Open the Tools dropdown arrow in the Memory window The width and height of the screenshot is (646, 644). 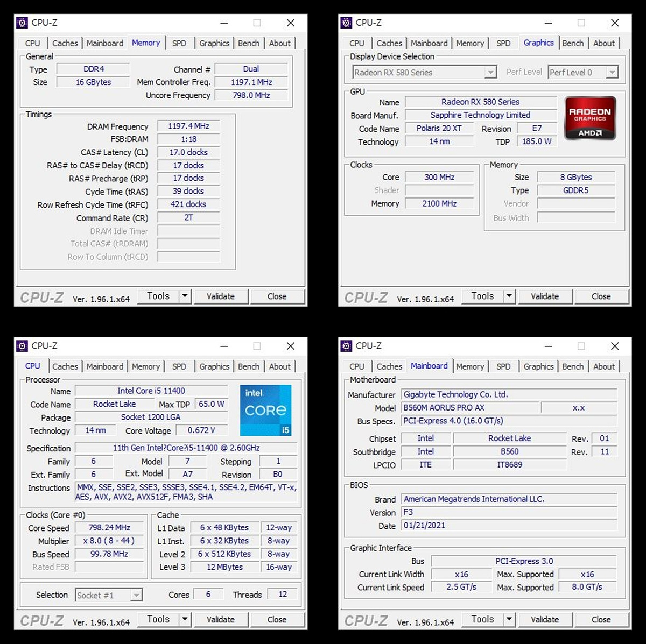(x=185, y=296)
